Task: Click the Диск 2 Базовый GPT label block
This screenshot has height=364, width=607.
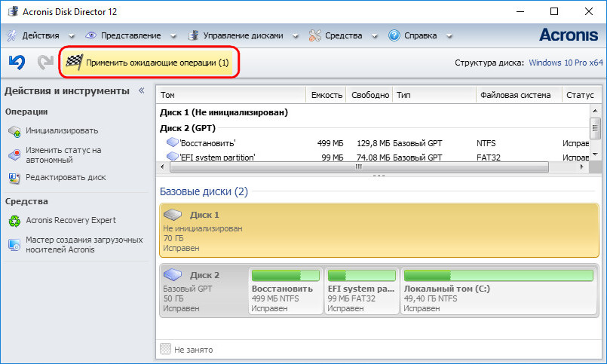Action: 204,292
